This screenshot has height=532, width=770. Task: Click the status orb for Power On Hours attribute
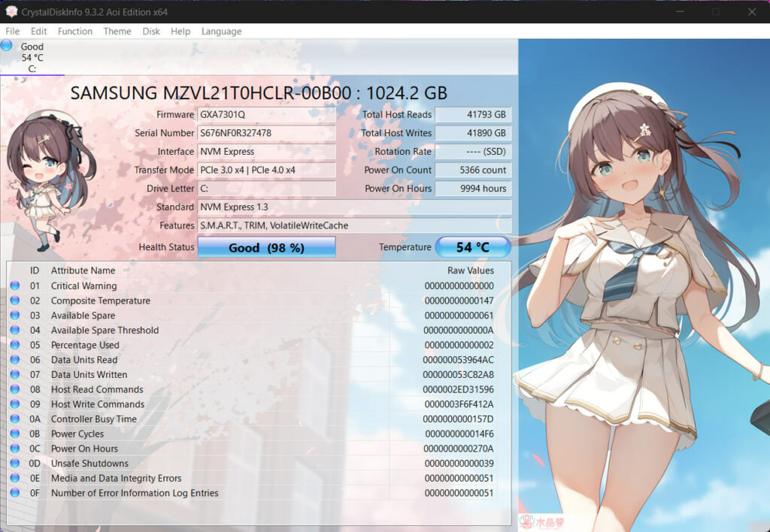click(x=15, y=448)
